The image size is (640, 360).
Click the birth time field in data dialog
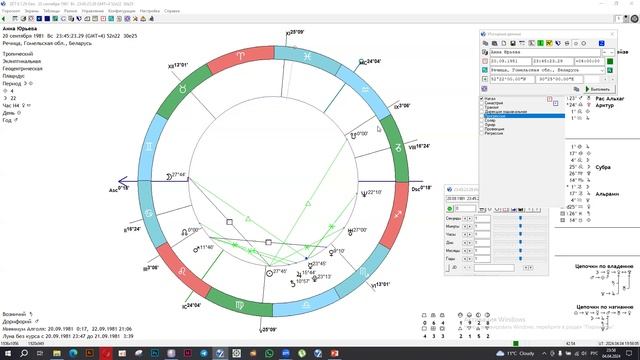[553, 61]
